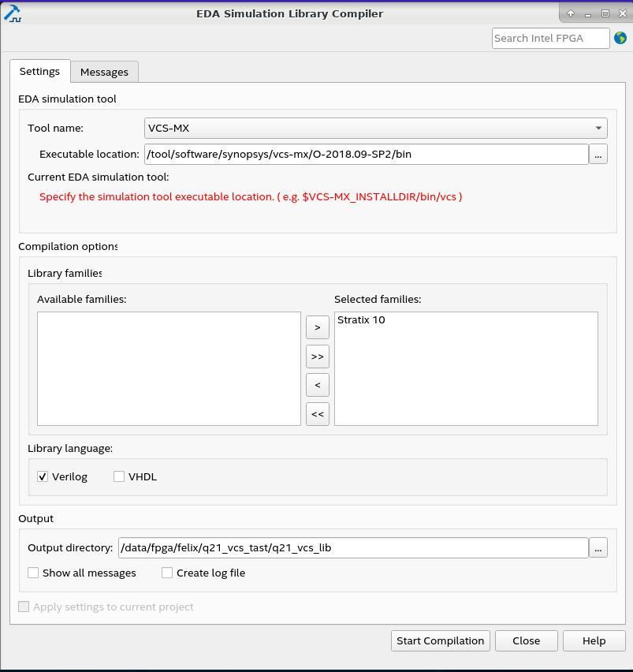Click the Output directory path field
The width and height of the screenshot is (633, 672).
[353, 547]
